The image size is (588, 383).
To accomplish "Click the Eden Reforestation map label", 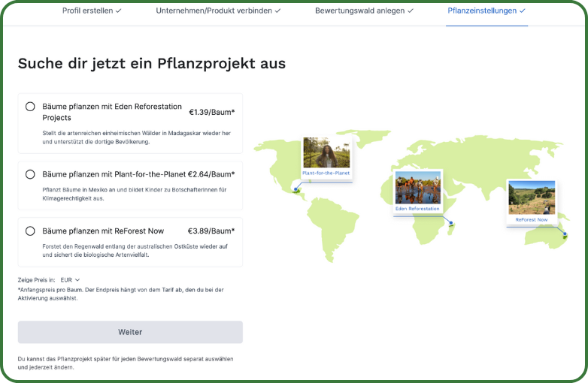I will click(x=417, y=209).
